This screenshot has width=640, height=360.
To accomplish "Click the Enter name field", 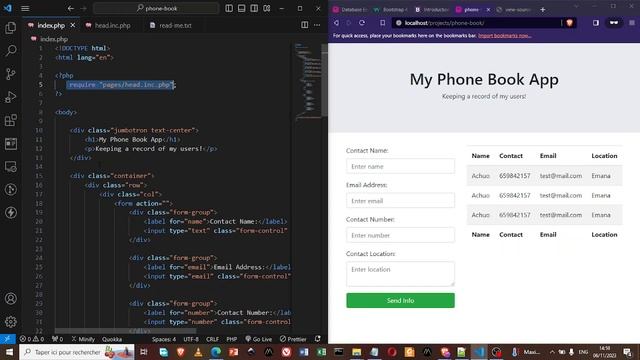I will coord(400,166).
